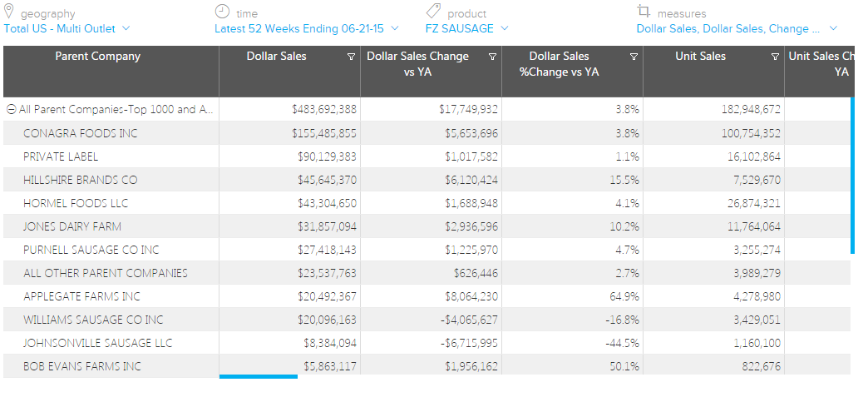Open filter icon on Unit Sales column
This screenshot has height=402, width=868.
tap(775, 57)
